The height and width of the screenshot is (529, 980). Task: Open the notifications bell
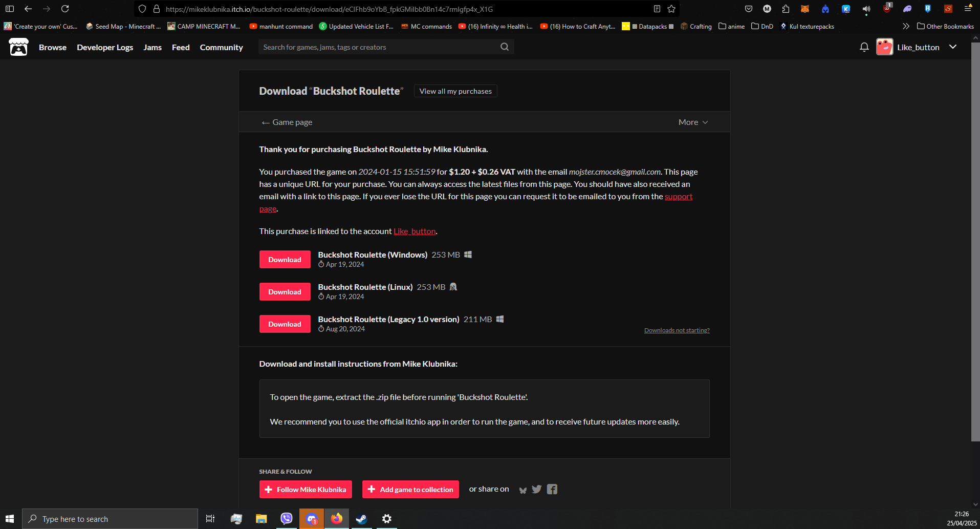864,47
